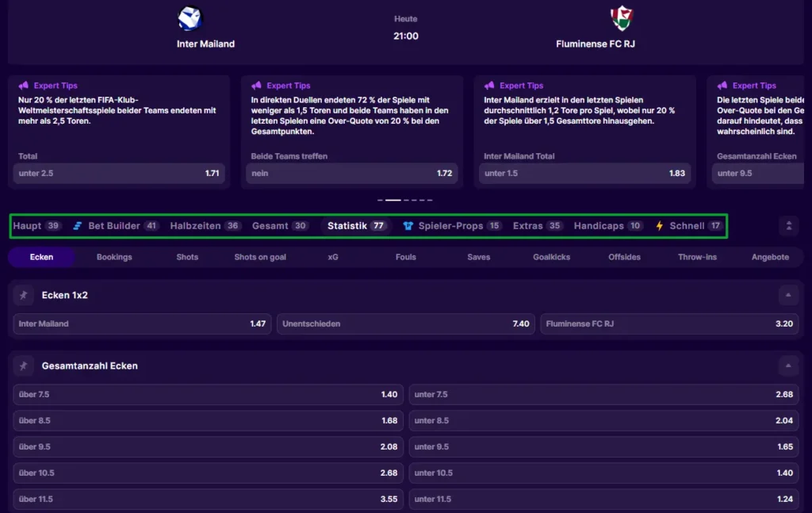Click megaphone icon on Inter Mailand Total card

coord(489,86)
